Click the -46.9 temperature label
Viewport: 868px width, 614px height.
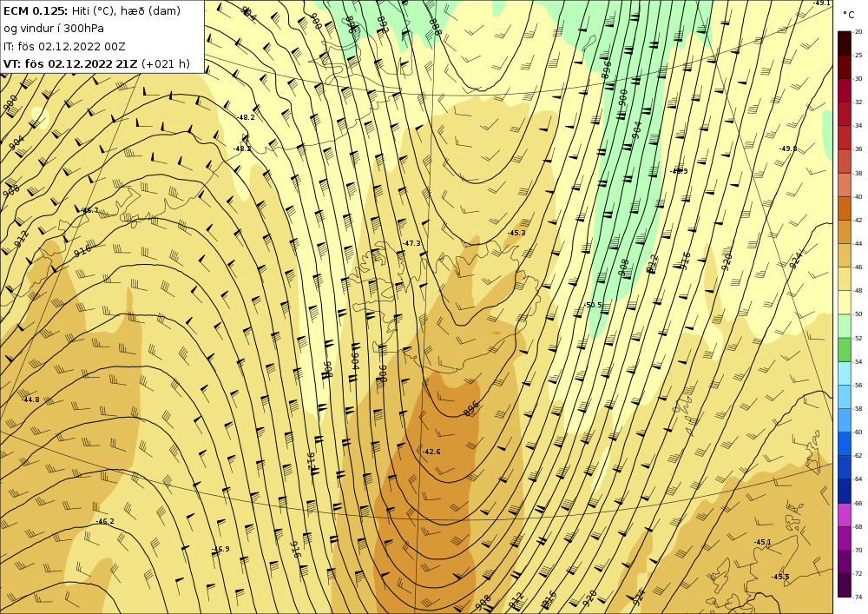(220, 549)
